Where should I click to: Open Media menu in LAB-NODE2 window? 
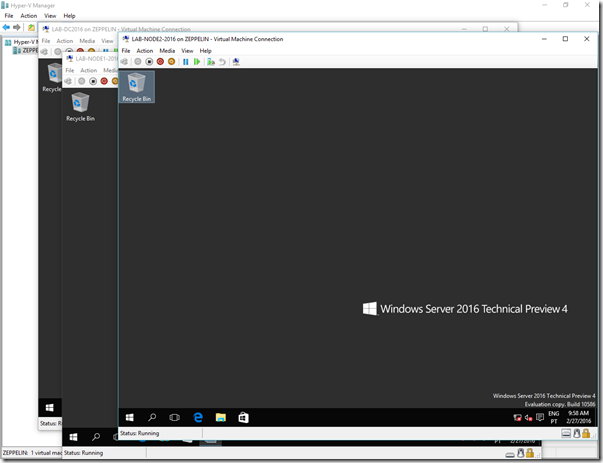coord(167,51)
